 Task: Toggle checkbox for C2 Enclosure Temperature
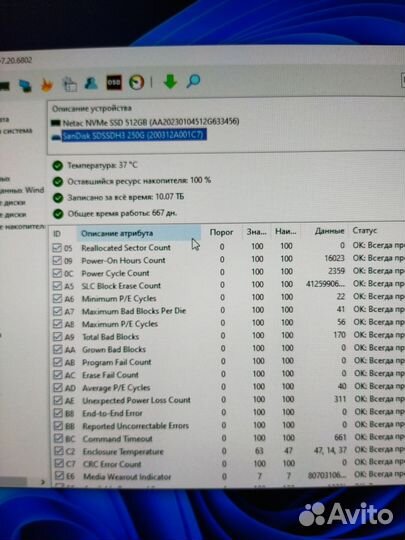[59, 451]
